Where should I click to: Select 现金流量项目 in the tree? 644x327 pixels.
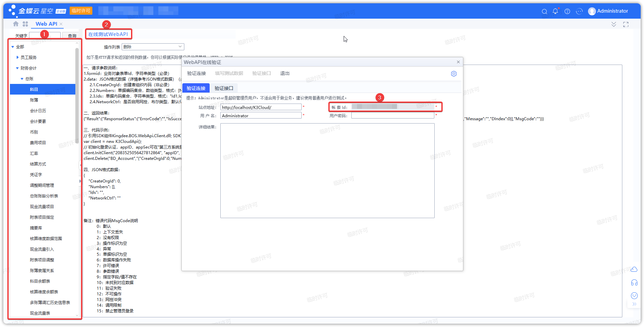pos(42,207)
